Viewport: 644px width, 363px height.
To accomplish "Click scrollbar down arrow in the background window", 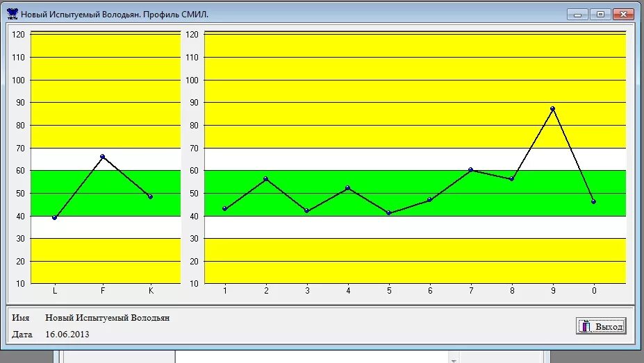I will (454, 360).
